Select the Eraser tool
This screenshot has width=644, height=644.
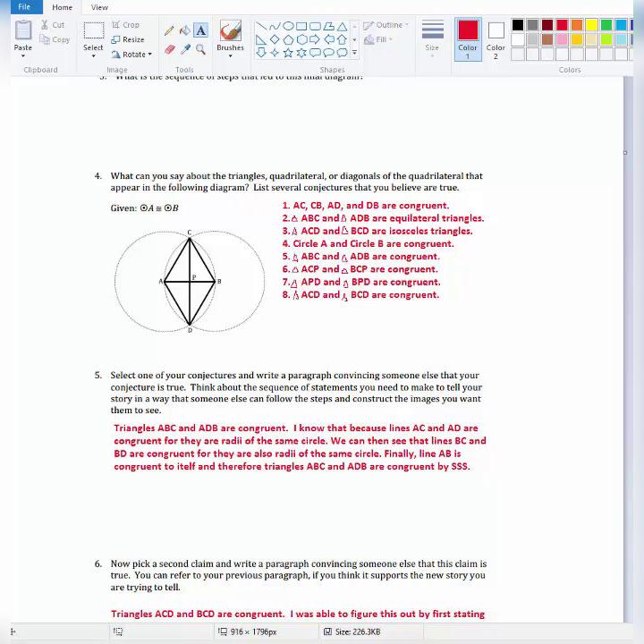coord(169,50)
